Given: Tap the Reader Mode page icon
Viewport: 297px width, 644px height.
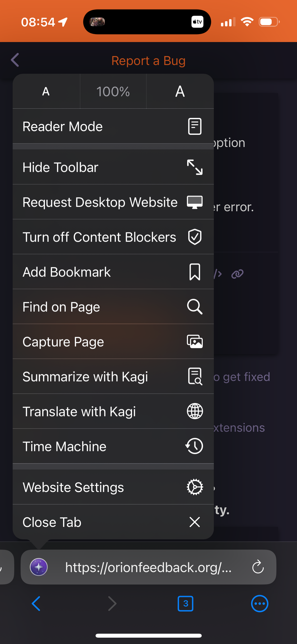Looking at the screenshot, I should pyautogui.click(x=195, y=126).
